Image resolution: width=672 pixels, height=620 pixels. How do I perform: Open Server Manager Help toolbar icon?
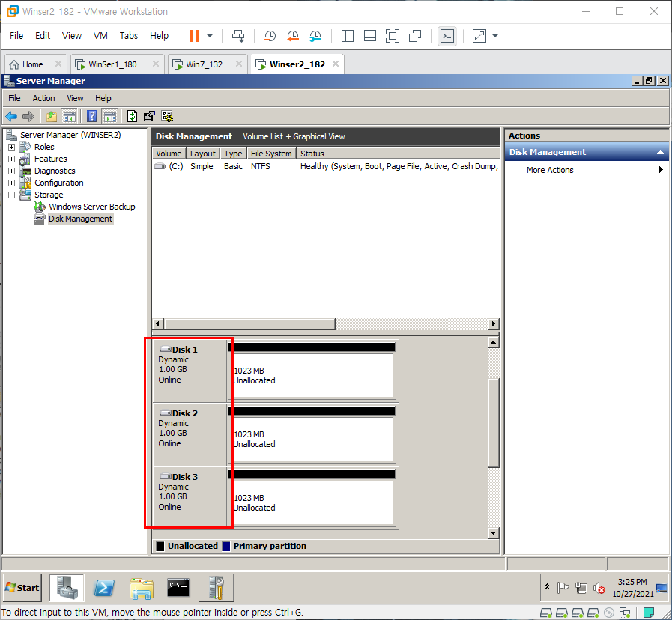tap(91, 116)
